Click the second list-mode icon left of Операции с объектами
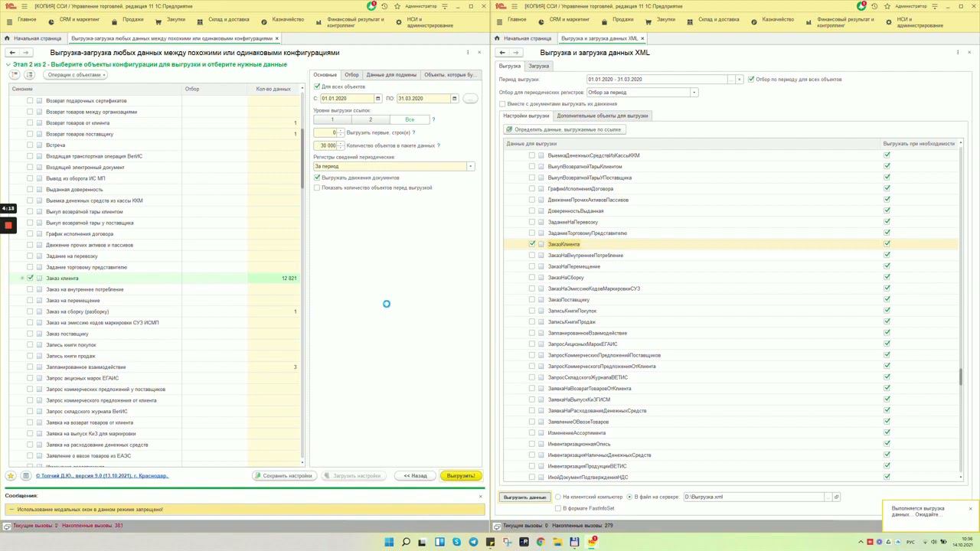980x551 pixels. coord(30,75)
